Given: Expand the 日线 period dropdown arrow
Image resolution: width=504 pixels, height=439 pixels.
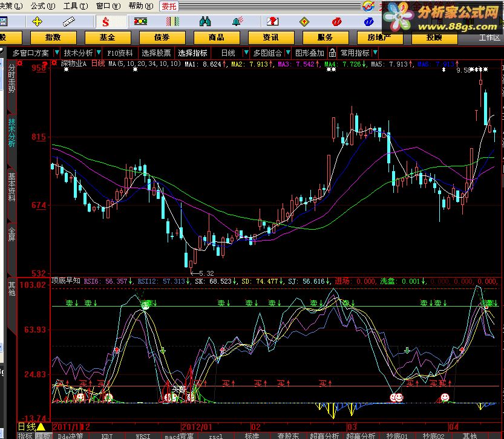Looking at the screenshot, I should pos(246,53).
